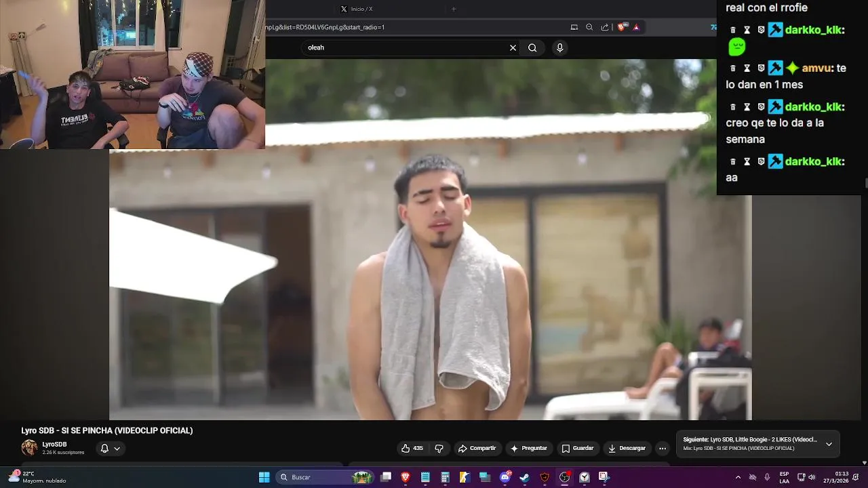Screen dimensions: 868x488
Task: Open the LyroSDB channel avatar
Action: coord(29,448)
